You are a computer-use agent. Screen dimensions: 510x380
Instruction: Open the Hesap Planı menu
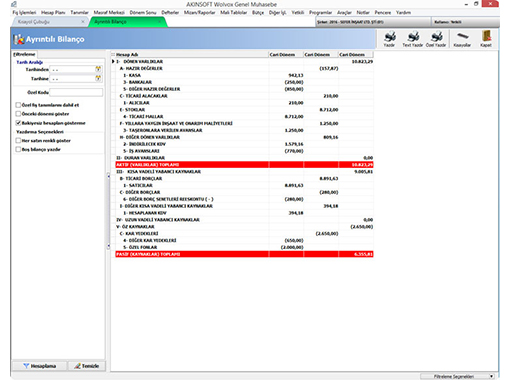tap(53, 12)
